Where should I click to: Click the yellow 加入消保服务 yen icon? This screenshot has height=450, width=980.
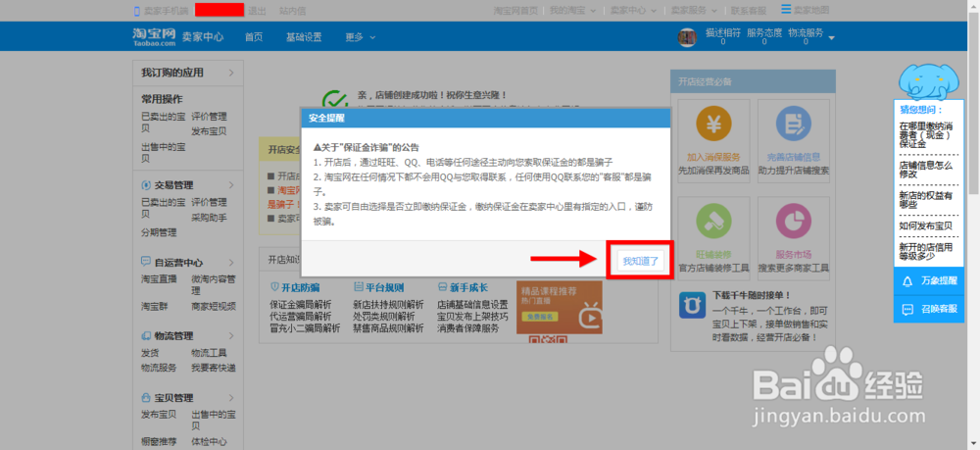(x=713, y=125)
